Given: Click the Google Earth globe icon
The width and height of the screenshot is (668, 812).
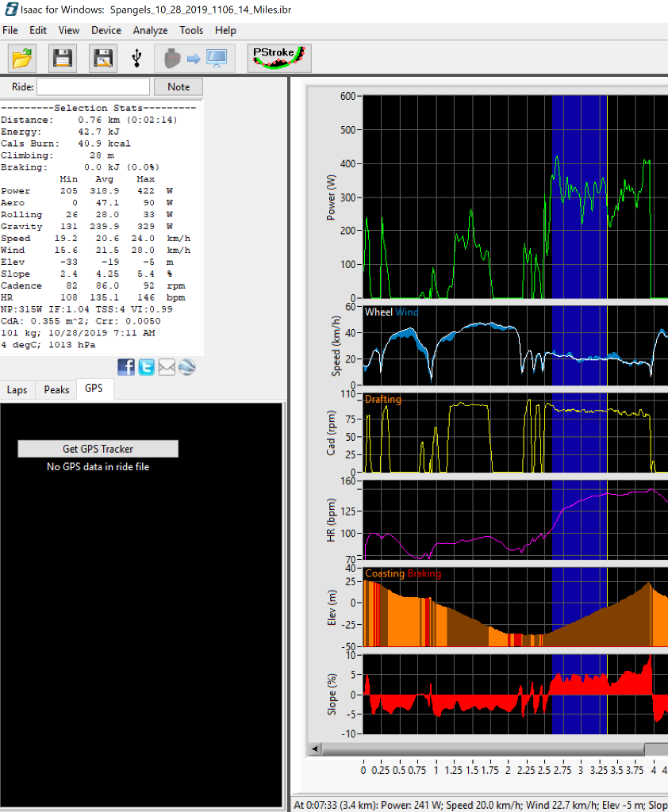Looking at the screenshot, I should pyautogui.click(x=186, y=366).
